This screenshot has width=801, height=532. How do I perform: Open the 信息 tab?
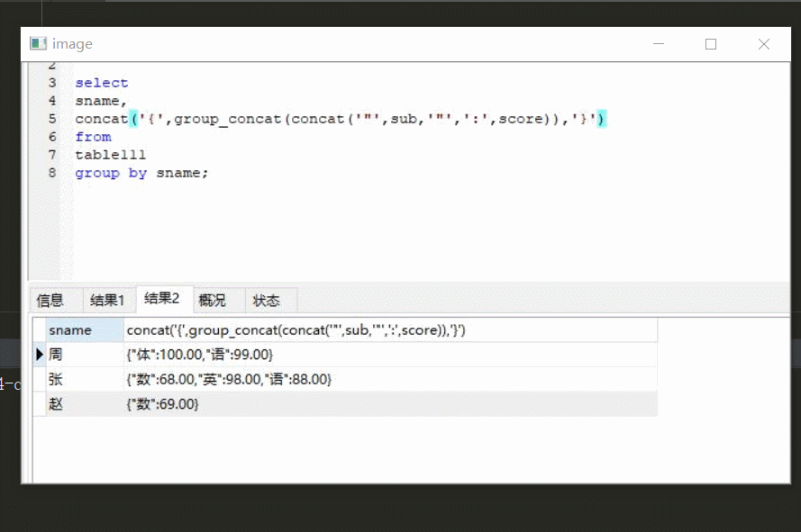50,301
